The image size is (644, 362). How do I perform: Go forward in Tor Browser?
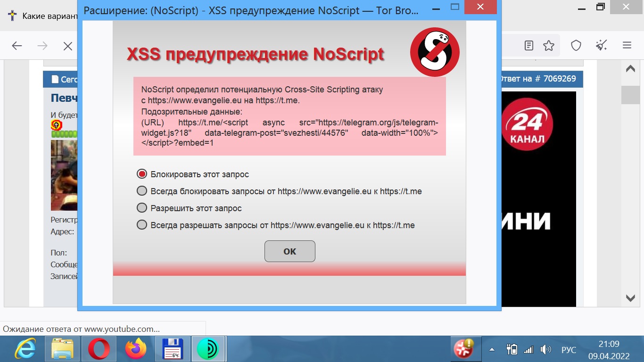(42, 46)
